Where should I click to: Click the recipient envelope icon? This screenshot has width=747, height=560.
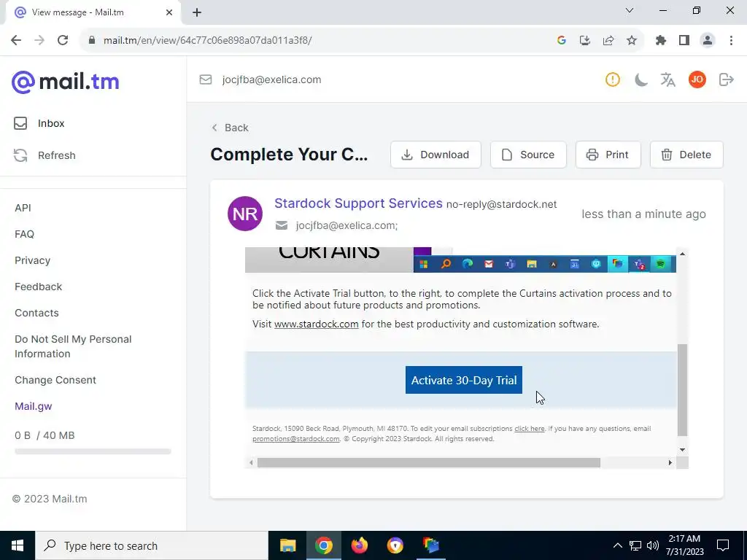click(x=282, y=225)
